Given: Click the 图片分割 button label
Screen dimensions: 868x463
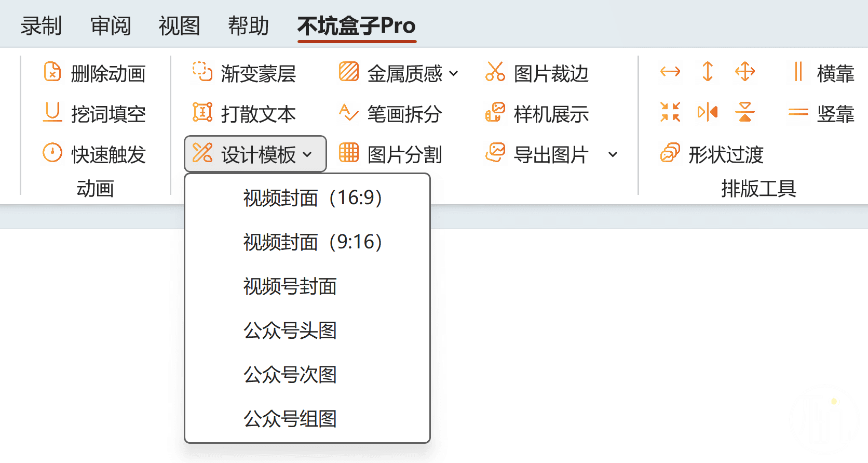Looking at the screenshot, I should tap(405, 154).
